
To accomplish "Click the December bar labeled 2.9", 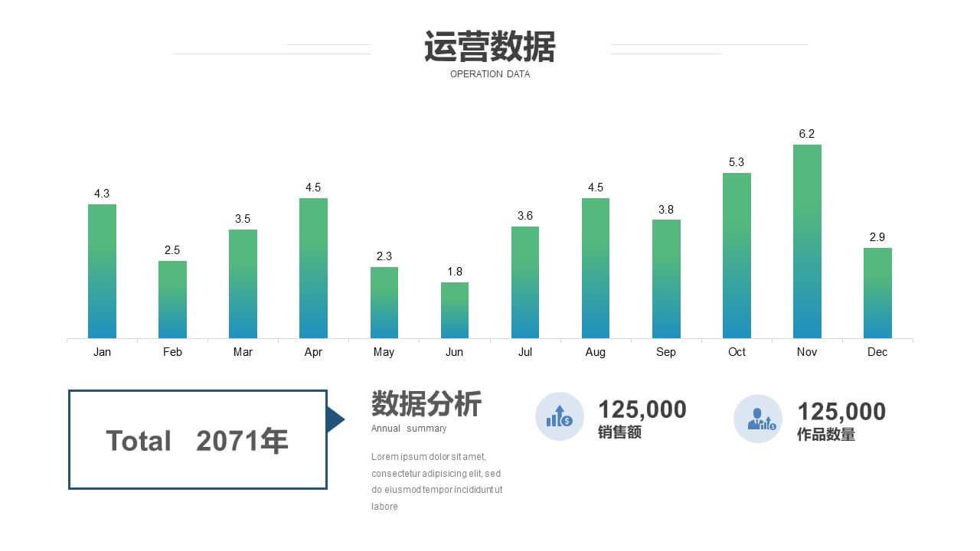I will click(877, 292).
